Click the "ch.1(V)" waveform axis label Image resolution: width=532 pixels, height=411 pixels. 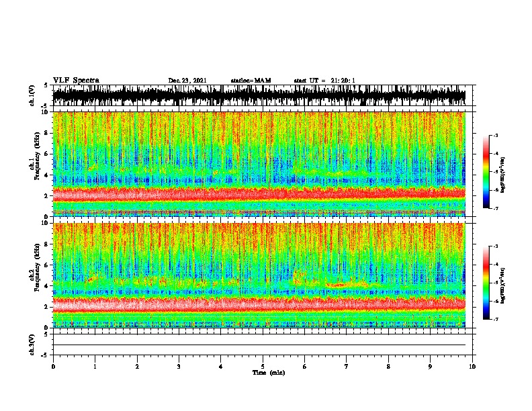(32, 95)
